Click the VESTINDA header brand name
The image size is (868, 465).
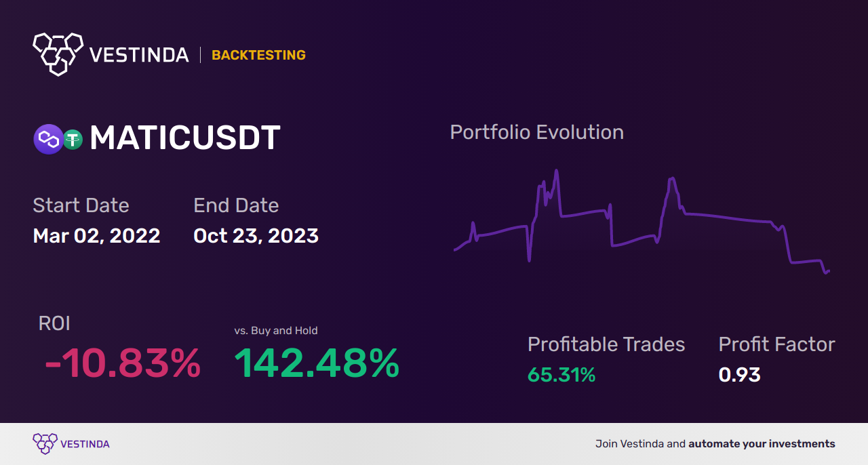pos(139,55)
